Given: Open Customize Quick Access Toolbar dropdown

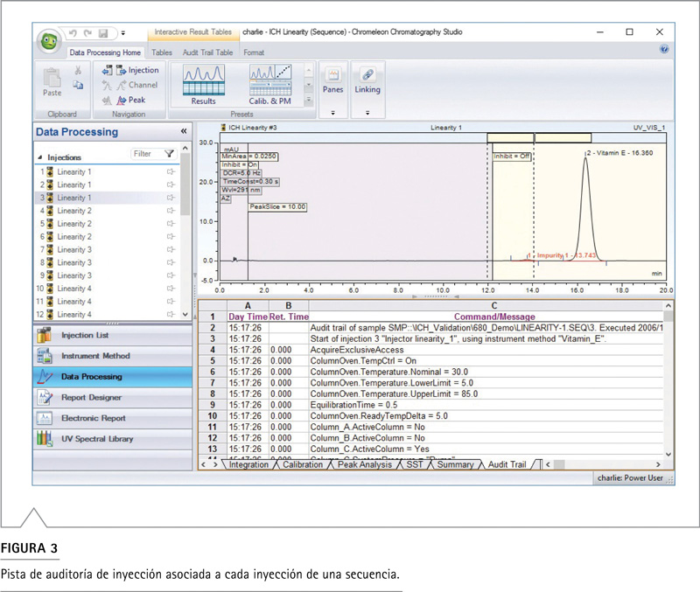Looking at the screenshot, I should [123, 33].
